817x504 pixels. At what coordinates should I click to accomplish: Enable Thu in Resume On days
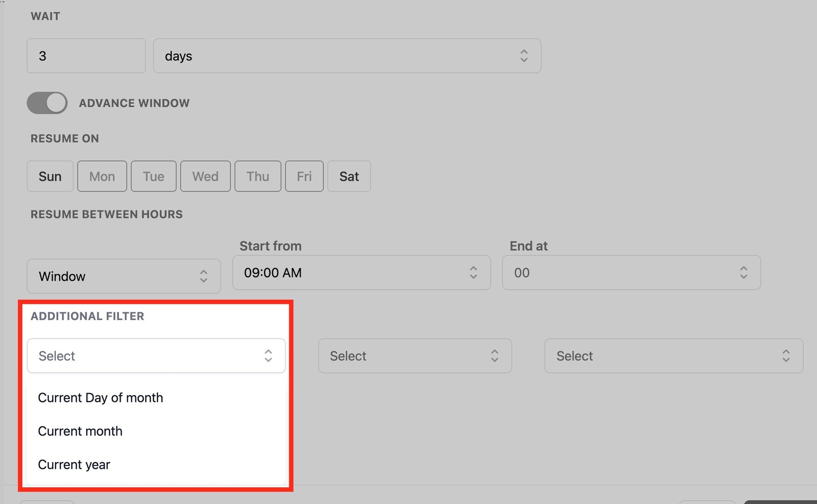(258, 177)
